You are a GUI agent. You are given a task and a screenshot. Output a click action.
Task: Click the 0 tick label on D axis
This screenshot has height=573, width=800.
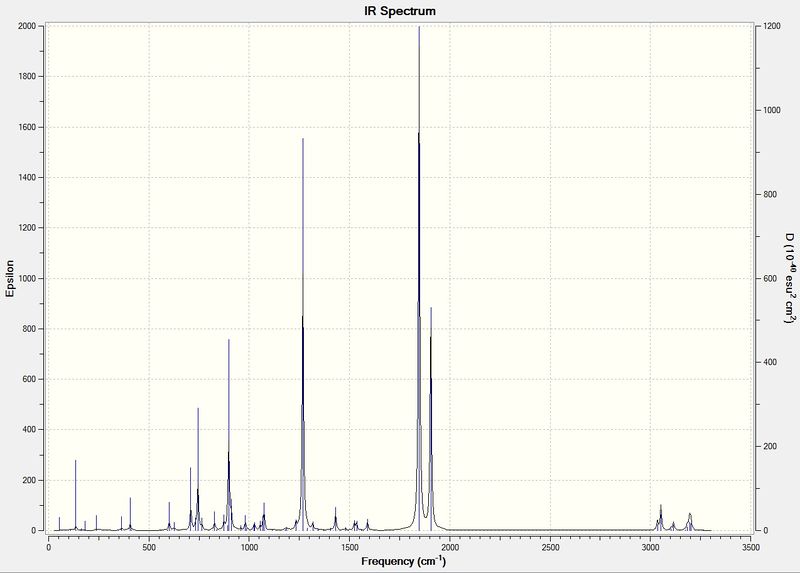pos(766,531)
